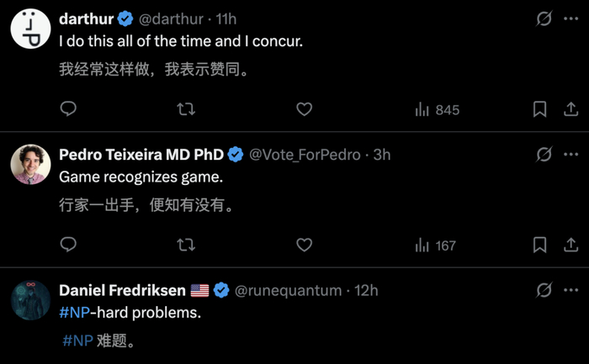Bookmark Pedro Teixeira's tweet
This screenshot has height=364, width=589.
coord(540,245)
